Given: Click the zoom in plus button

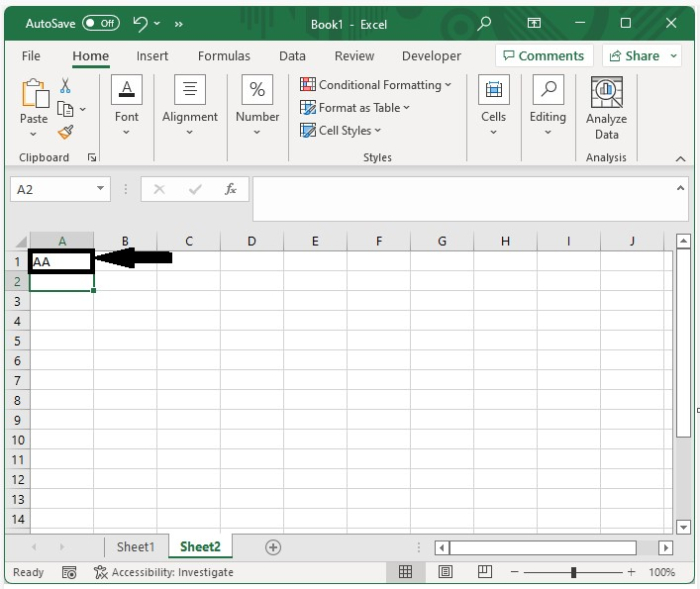Looking at the screenshot, I should 631,572.
